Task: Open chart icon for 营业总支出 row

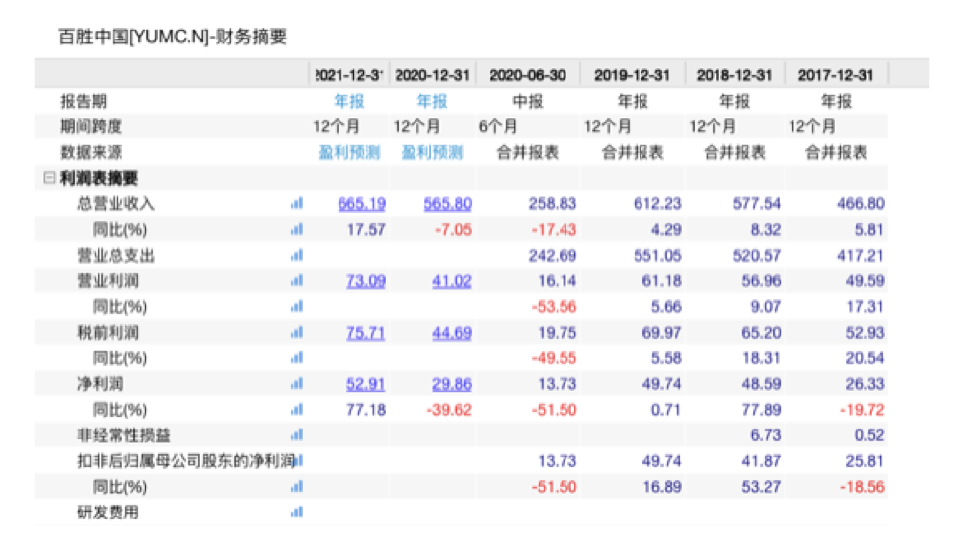Action: 296,256
